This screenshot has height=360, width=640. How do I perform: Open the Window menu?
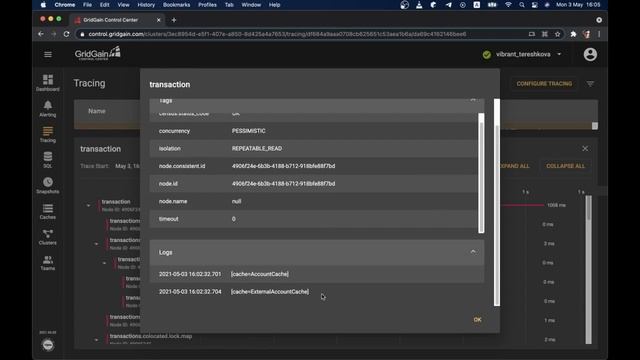pyautogui.click(x=251, y=5)
